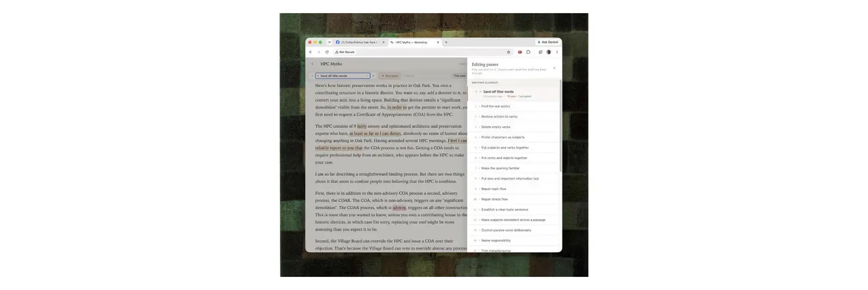Select the Repair stress flow pass

[x=514, y=199]
